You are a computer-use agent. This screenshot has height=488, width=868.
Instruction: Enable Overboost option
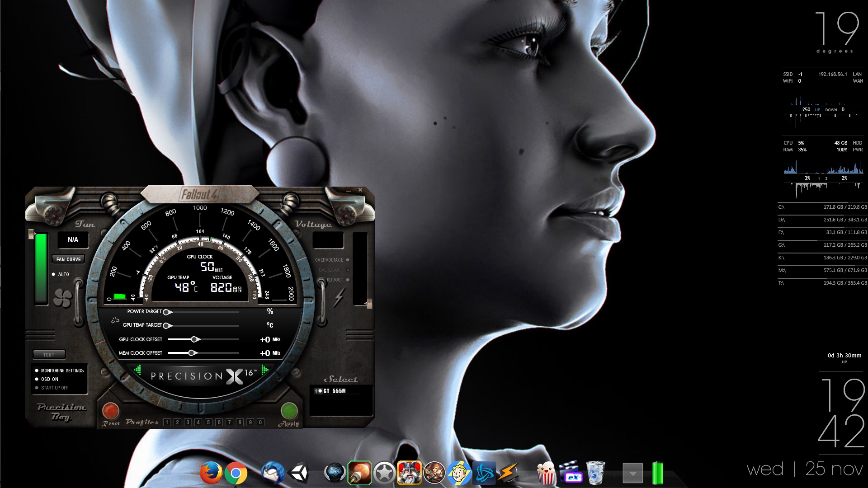(x=334, y=270)
